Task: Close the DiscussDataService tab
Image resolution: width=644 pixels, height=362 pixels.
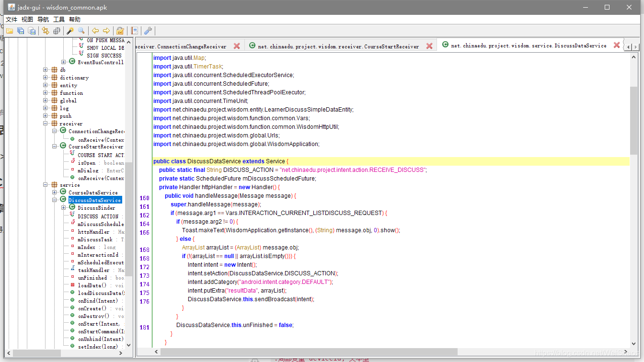Action: pyautogui.click(x=617, y=46)
